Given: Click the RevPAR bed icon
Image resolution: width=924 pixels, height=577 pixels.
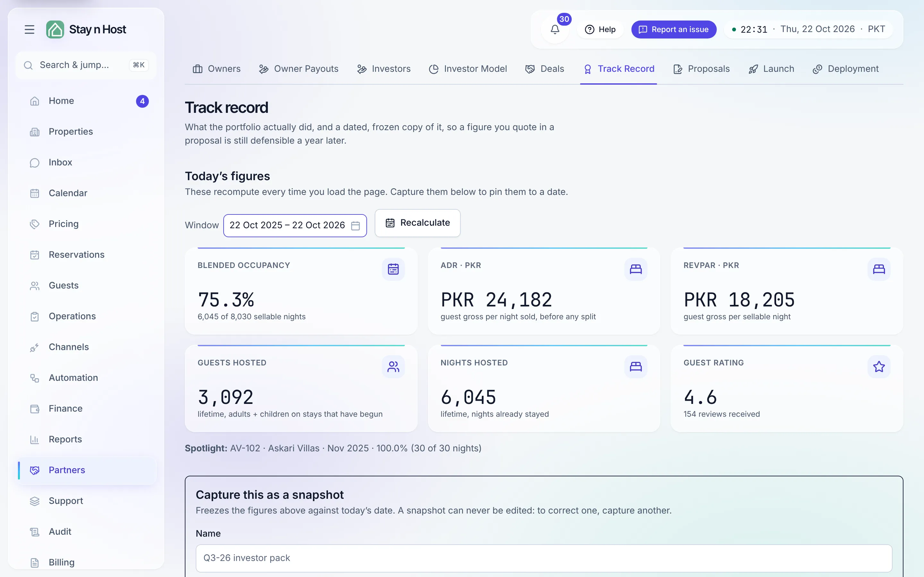Looking at the screenshot, I should pyautogui.click(x=878, y=269).
